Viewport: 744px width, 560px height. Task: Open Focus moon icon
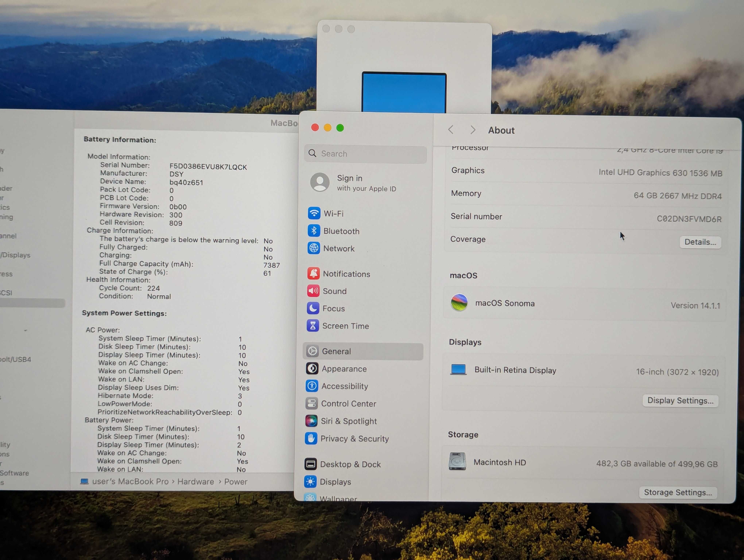point(313,308)
